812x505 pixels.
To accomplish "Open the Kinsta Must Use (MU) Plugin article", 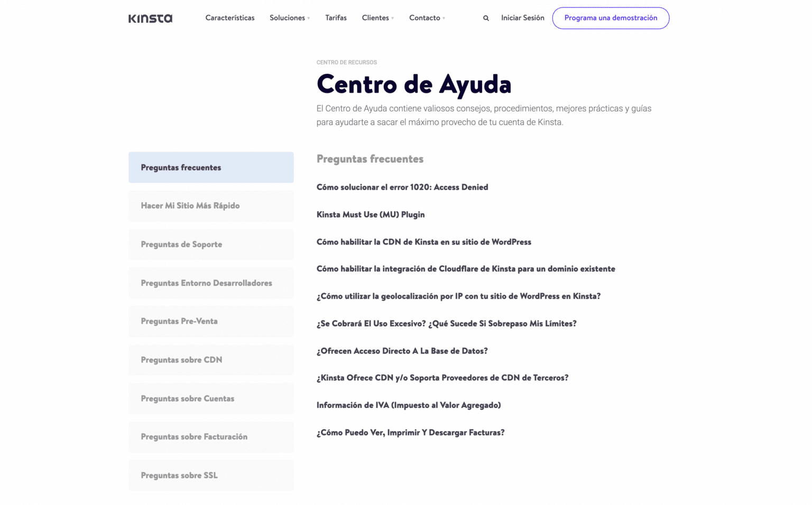I will (x=370, y=214).
